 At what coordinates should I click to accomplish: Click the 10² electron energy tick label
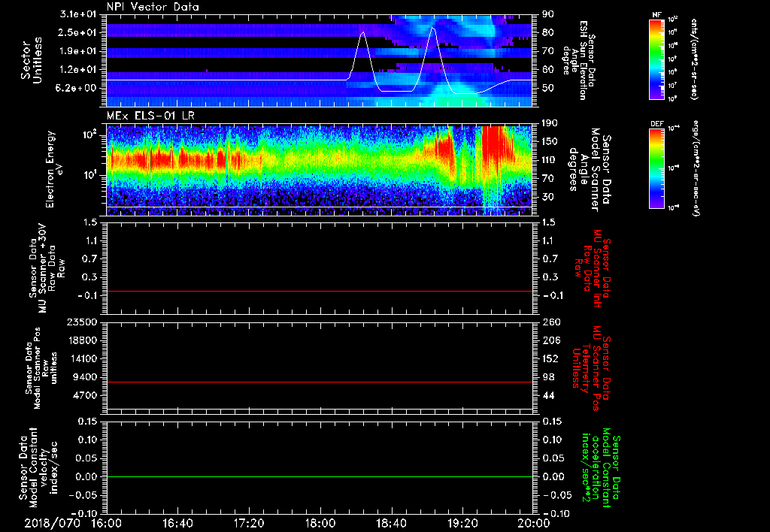(90, 134)
